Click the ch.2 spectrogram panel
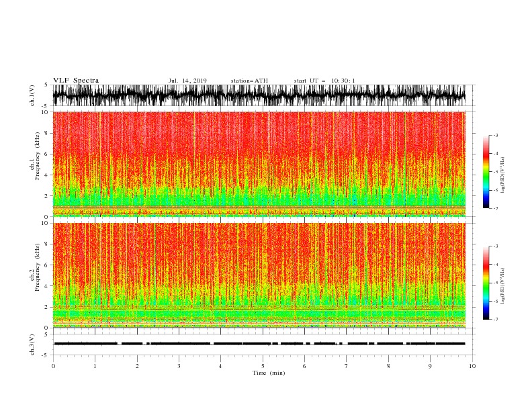Viewport: 532px width, 411px height. pos(259,275)
